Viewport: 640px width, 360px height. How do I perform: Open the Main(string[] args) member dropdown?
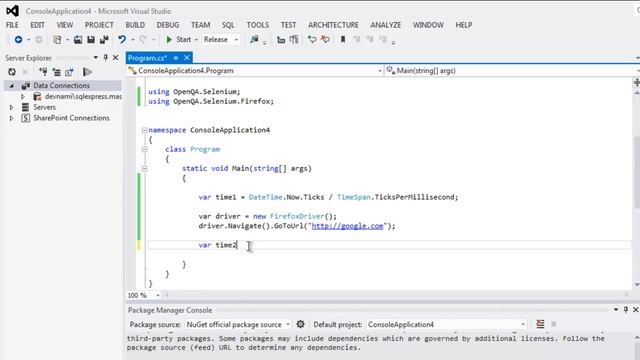[x=512, y=71]
